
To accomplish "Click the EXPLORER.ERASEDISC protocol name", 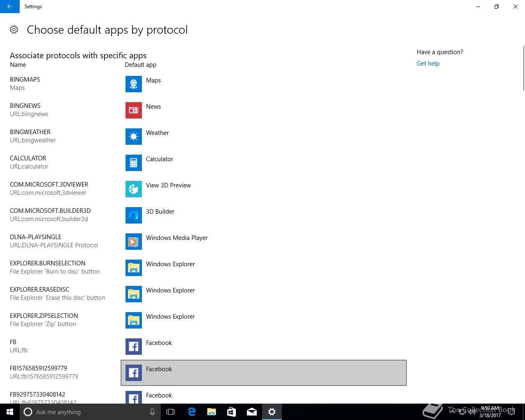I will point(39,290).
